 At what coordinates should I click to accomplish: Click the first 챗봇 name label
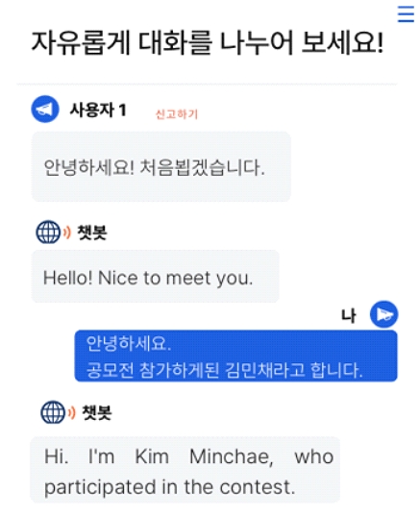92,233
